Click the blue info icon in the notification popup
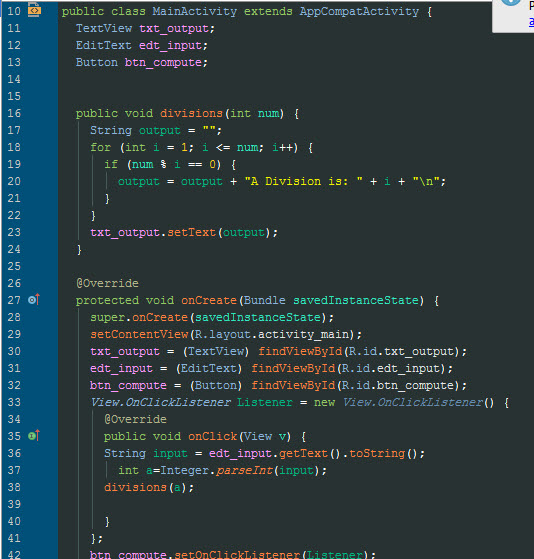 (511, 2)
